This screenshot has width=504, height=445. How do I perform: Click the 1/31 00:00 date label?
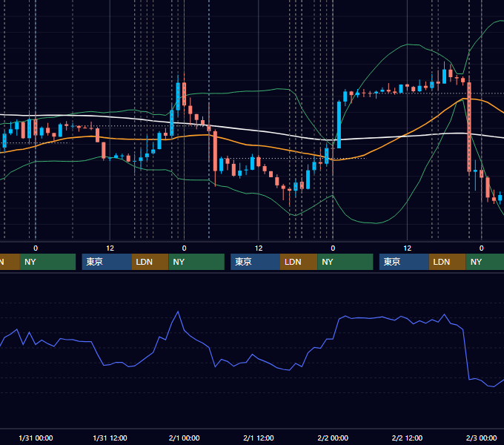[36, 438]
